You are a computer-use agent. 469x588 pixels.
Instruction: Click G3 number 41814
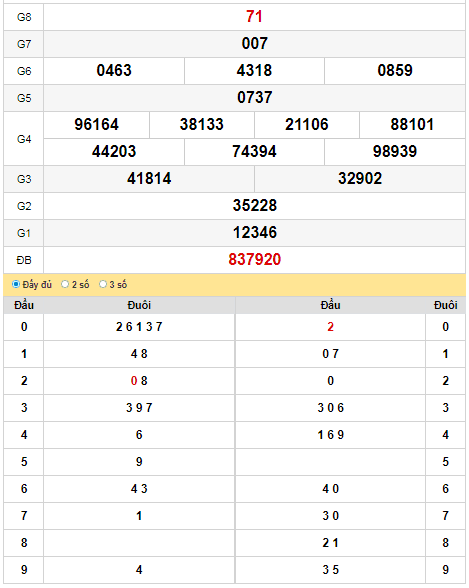click(149, 178)
